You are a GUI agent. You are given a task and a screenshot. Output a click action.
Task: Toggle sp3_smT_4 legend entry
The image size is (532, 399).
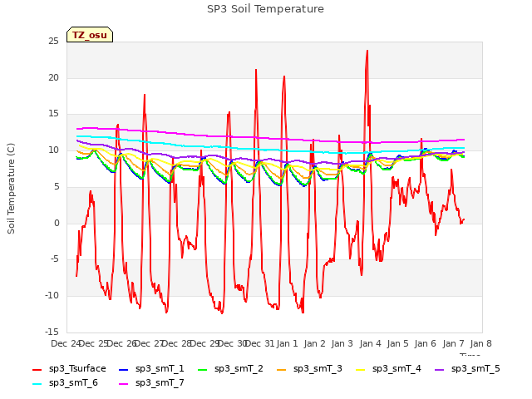(388, 369)
